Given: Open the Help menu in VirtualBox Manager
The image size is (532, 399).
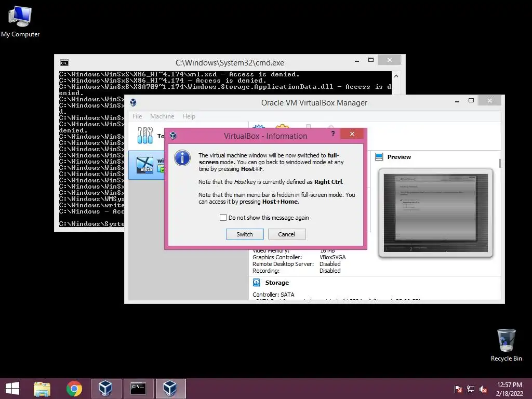Looking at the screenshot, I should pyautogui.click(x=189, y=116).
